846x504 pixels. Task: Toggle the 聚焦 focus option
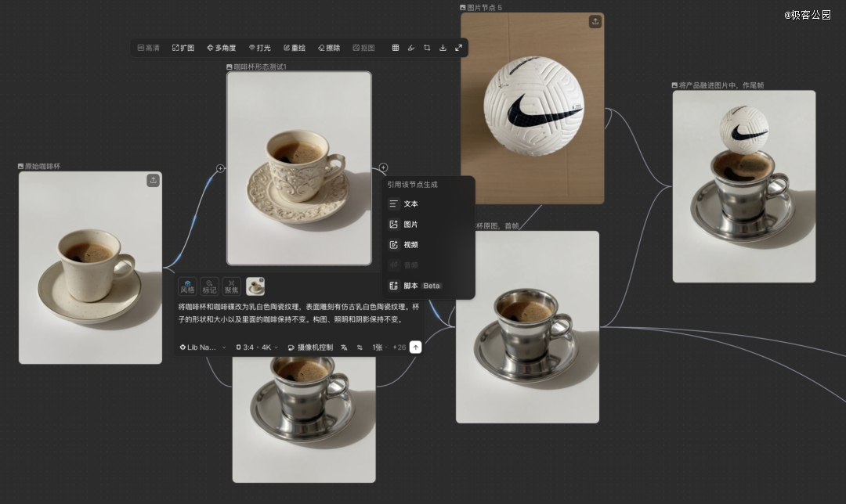coord(231,286)
